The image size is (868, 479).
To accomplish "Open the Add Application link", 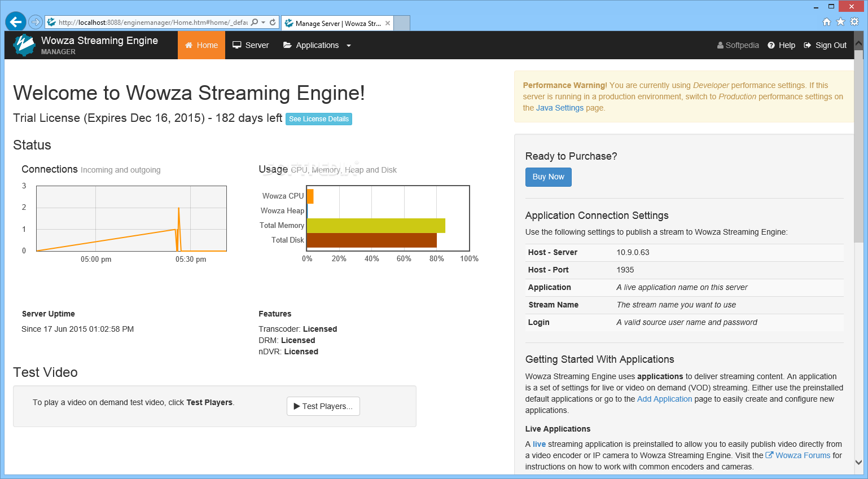I will 664,398.
